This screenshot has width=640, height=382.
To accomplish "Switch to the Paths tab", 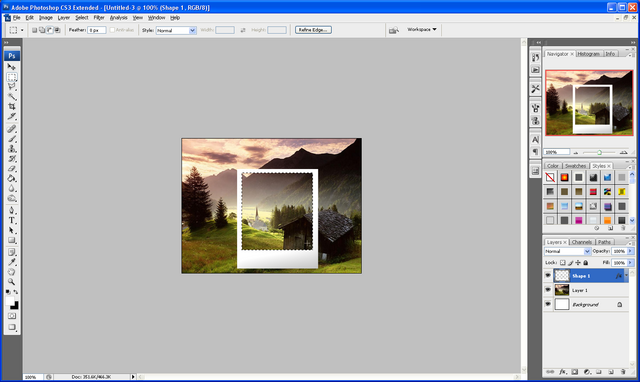I will pyautogui.click(x=604, y=242).
